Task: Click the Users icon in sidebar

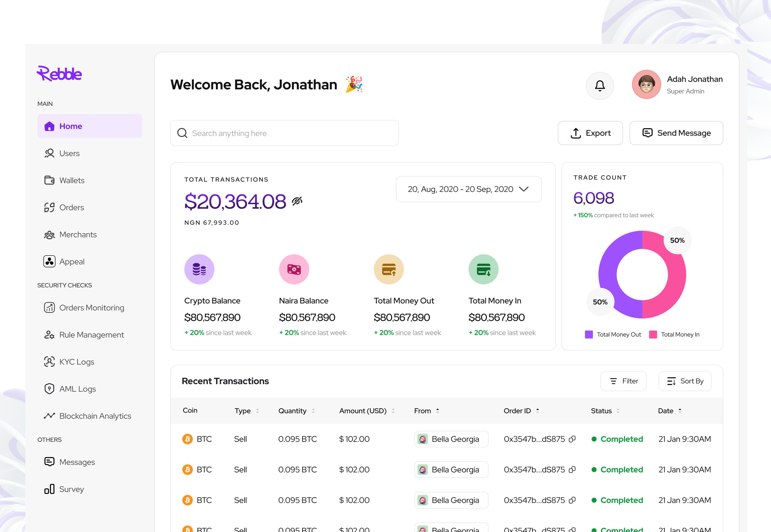Action: (x=49, y=153)
